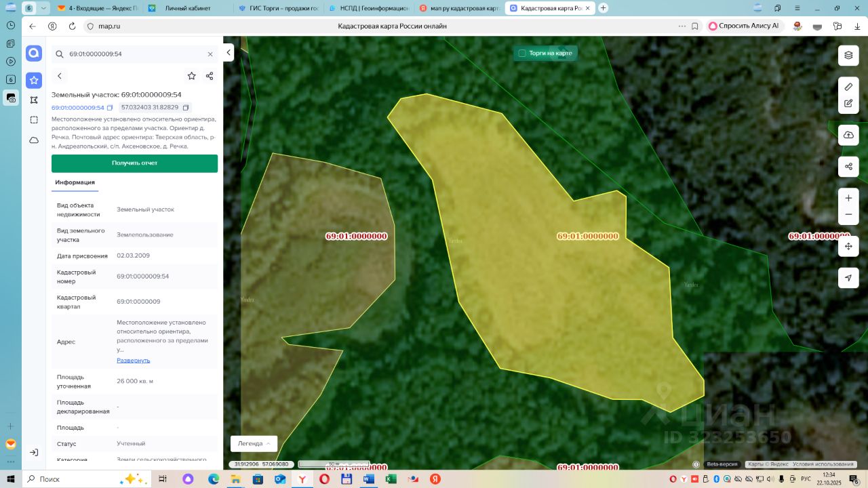
Task: Add parcel to favorites with star
Action: (192, 76)
